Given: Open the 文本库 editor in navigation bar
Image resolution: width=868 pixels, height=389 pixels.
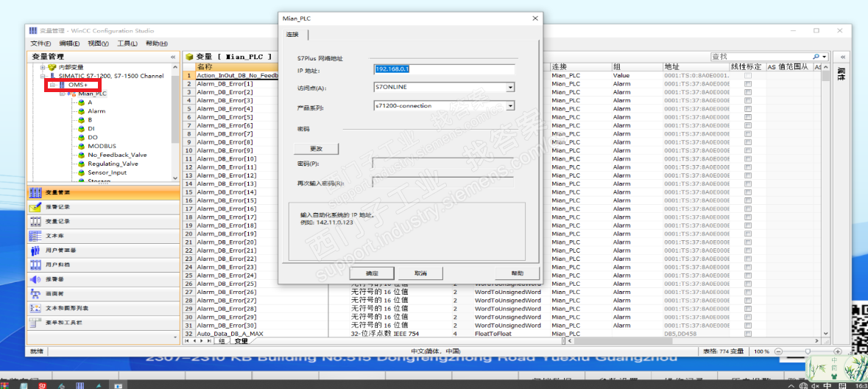Looking at the screenshot, I should pos(104,236).
